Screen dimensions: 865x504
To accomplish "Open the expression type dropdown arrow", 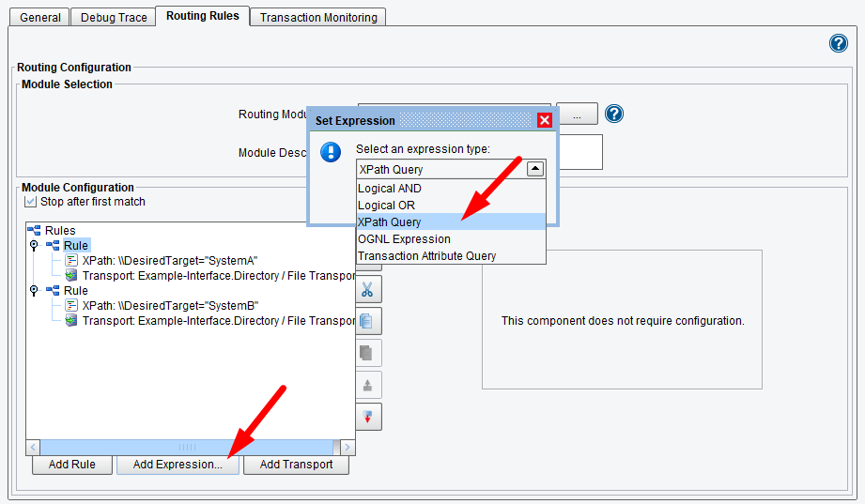I will pos(534,169).
